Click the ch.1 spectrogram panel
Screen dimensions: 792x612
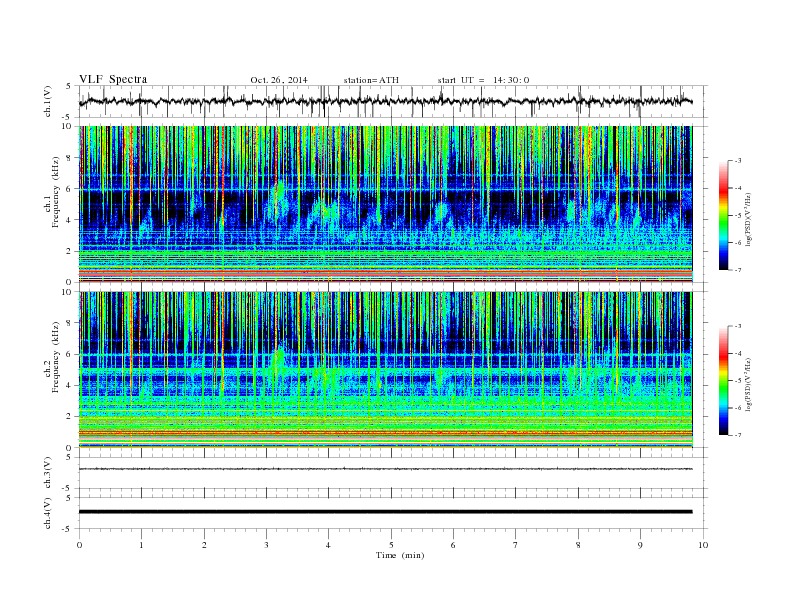pos(385,204)
